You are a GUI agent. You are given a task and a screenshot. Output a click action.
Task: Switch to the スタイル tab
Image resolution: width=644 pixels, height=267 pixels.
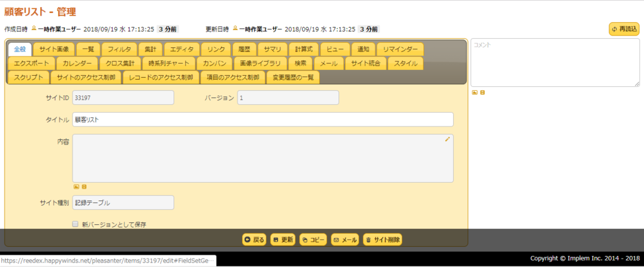click(406, 64)
